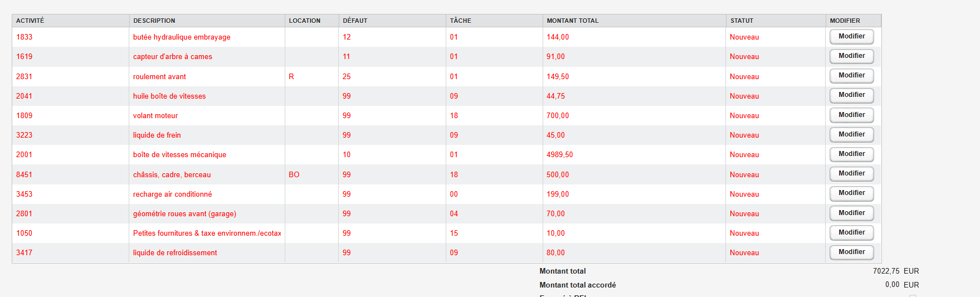The height and width of the screenshot is (297, 980).
Task: Select the DÉFAUT column header
Action: pos(355,21)
